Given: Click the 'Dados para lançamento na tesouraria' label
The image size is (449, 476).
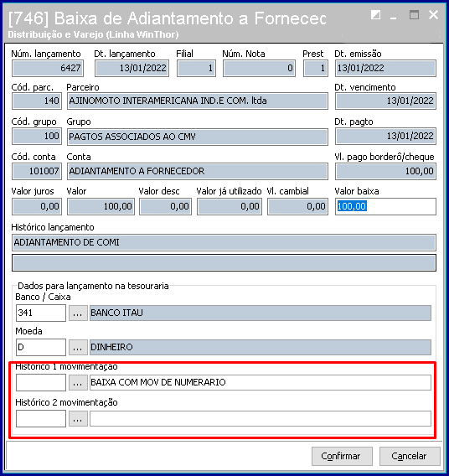Looking at the screenshot, I should [x=93, y=286].
